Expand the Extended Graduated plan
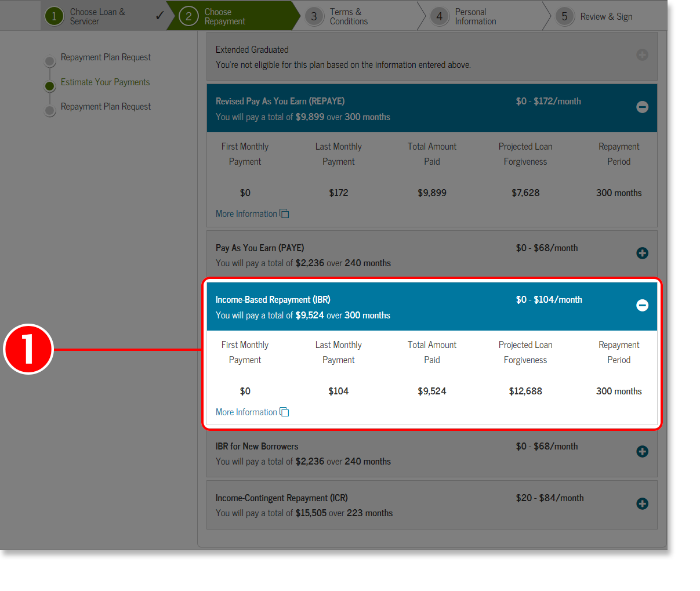The width and height of the screenshot is (700, 591). [x=642, y=55]
